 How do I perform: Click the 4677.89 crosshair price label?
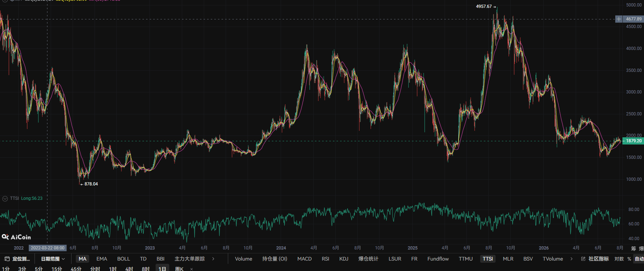pos(634,19)
